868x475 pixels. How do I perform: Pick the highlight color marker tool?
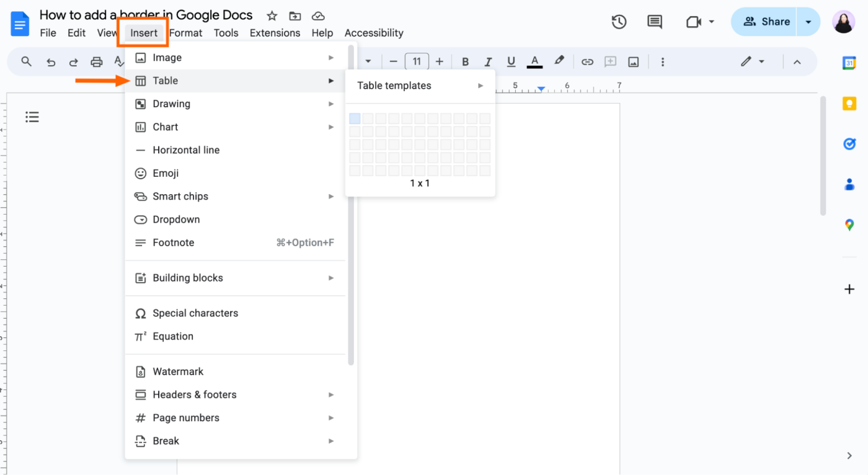[x=559, y=61]
